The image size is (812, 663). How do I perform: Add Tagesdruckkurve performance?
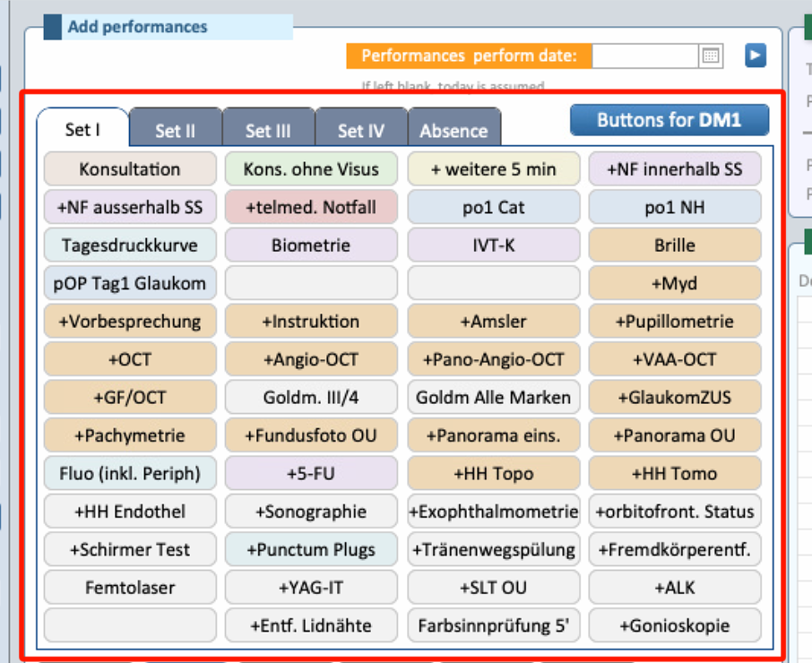(130, 245)
